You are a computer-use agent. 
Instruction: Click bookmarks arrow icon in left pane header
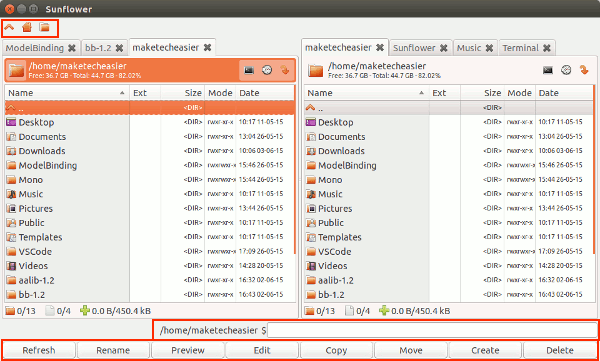click(285, 70)
